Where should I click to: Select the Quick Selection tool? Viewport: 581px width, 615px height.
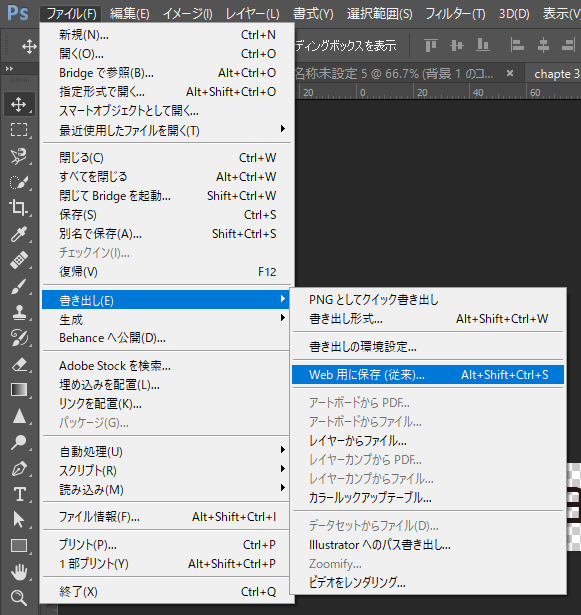point(19,182)
